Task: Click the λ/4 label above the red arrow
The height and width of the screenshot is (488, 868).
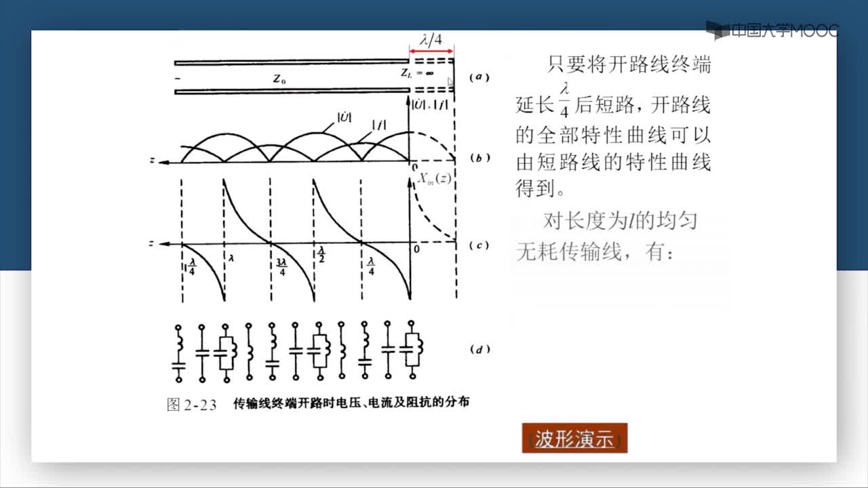Action: pyautogui.click(x=430, y=39)
